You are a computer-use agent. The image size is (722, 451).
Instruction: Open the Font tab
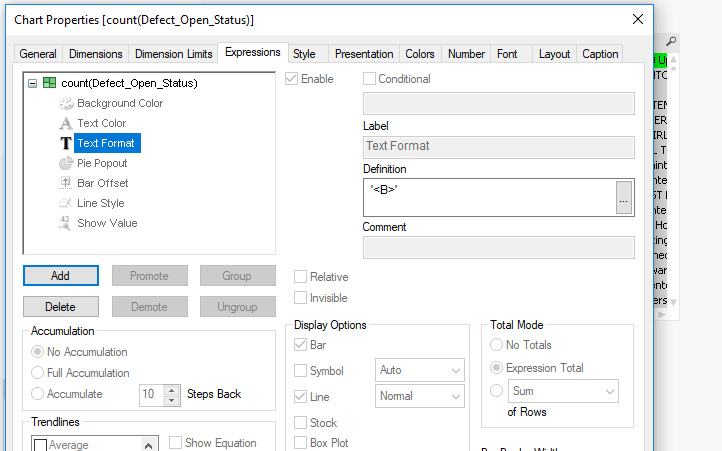[x=507, y=54]
